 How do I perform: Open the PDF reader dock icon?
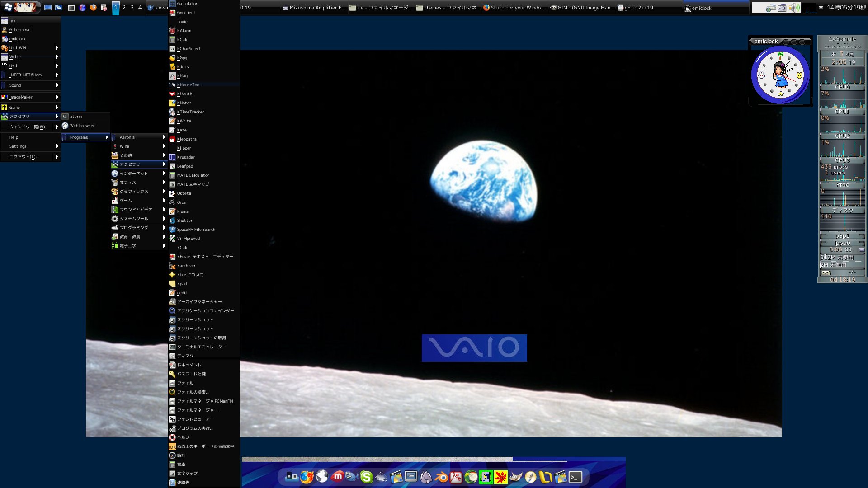click(456, 477)
